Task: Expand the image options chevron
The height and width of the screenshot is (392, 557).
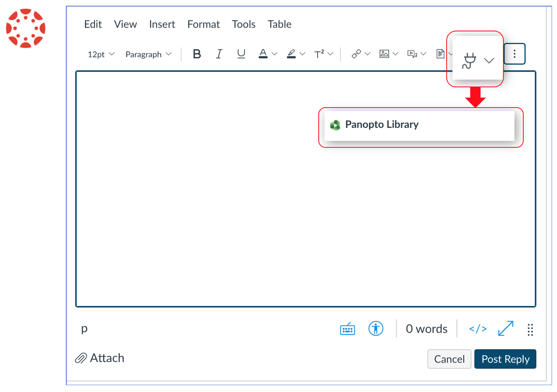Action: click(395, 54)
